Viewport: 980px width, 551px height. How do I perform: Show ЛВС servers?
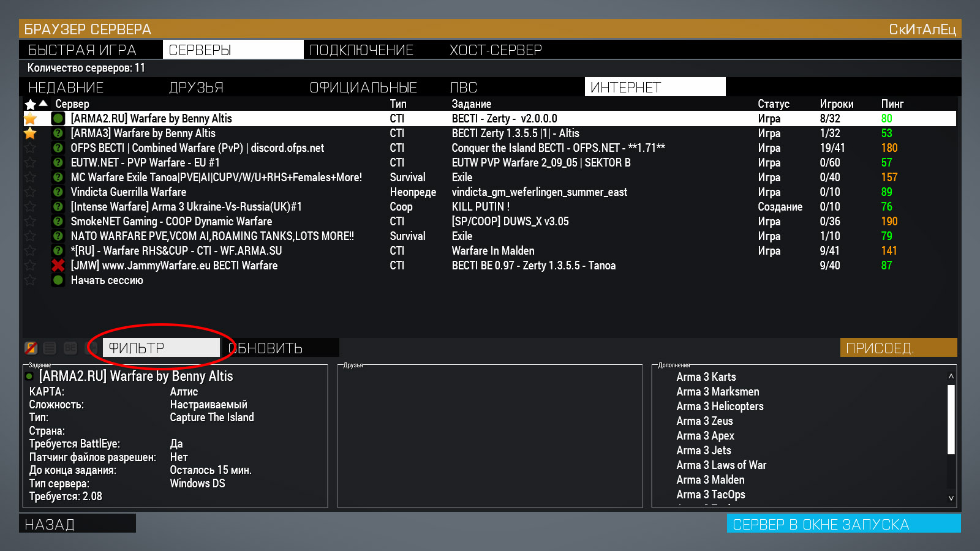(x=514, y=87)
